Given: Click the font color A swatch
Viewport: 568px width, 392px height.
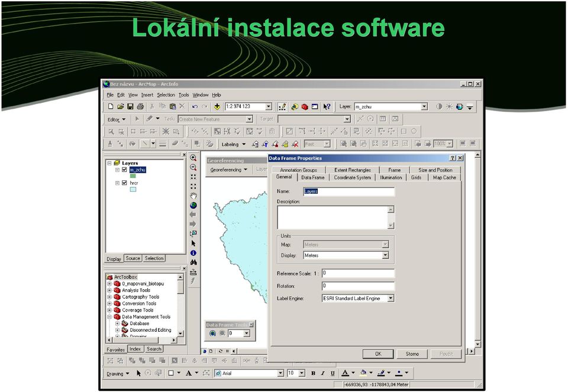Looking at the screenshot, I should tap(345, 373).
